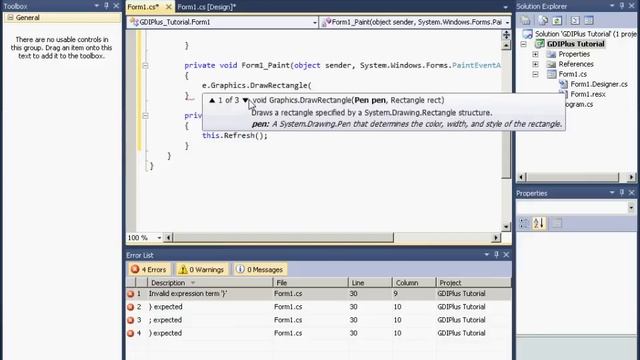Viewport: 640px width, 360px height.
Task: Click Solution Explorer horizontal scrollbar thumb
Action: coord(572,177)
